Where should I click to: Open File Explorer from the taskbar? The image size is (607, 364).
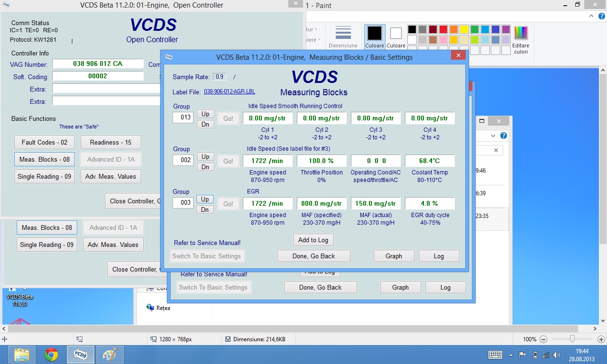coord(22,355)
